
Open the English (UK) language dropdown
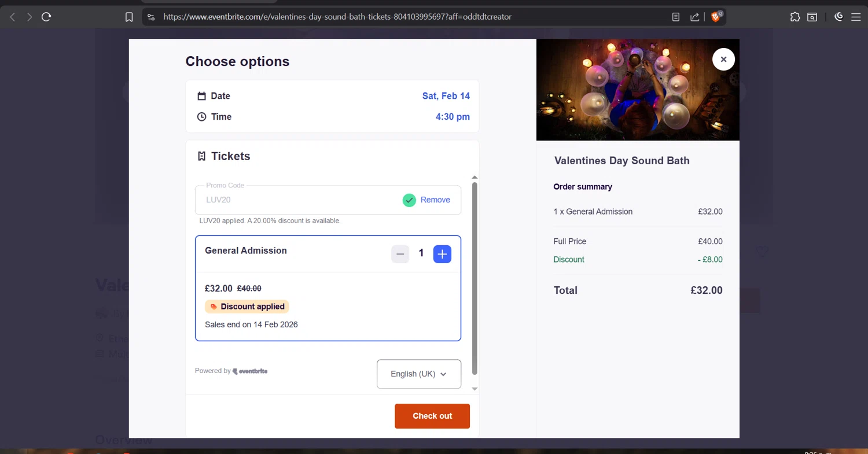[x=418, y=374]
